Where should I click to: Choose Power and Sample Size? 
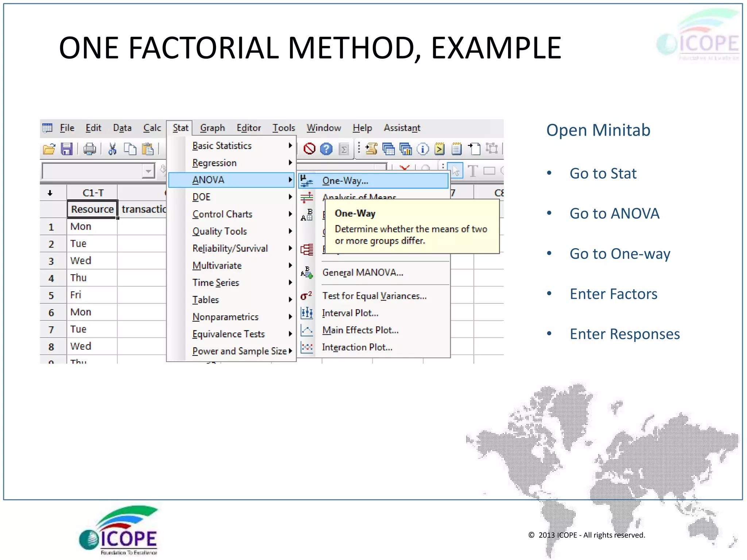click(x=231, y=351)
